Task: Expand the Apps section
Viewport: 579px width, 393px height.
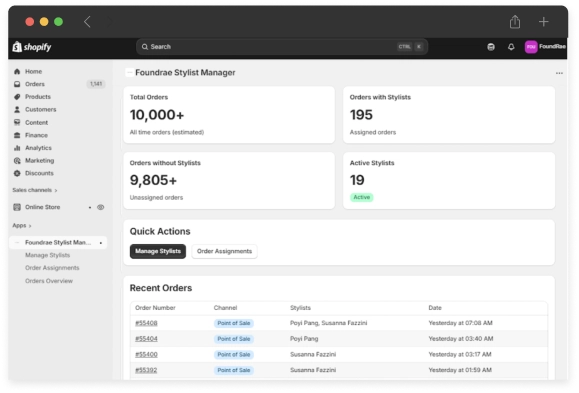Action: pos(22,226)
